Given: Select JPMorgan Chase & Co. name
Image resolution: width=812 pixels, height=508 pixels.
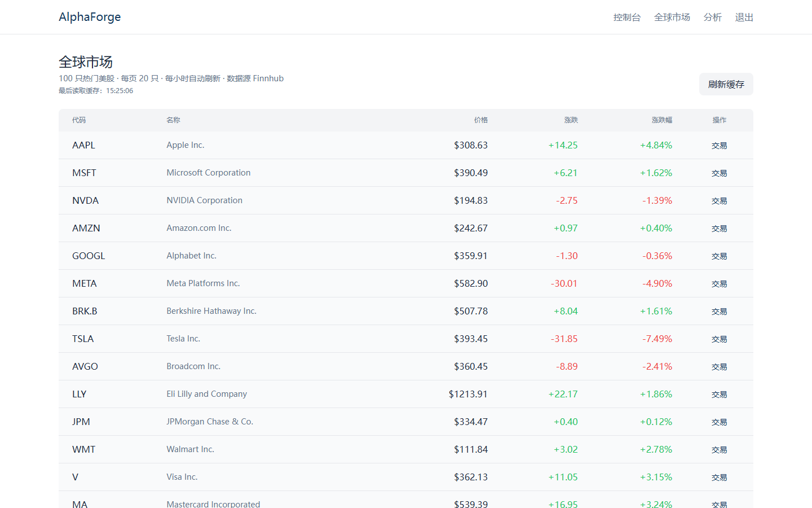Looking at the screenshot, I should 210,422.
